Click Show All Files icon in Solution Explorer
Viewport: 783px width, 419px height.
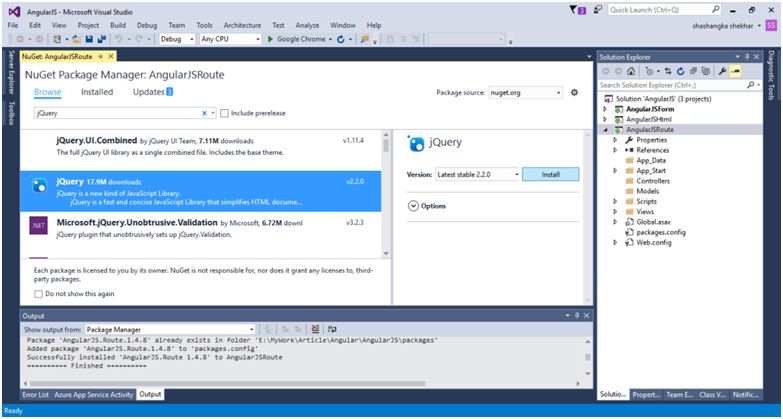[x=706, y=71]
